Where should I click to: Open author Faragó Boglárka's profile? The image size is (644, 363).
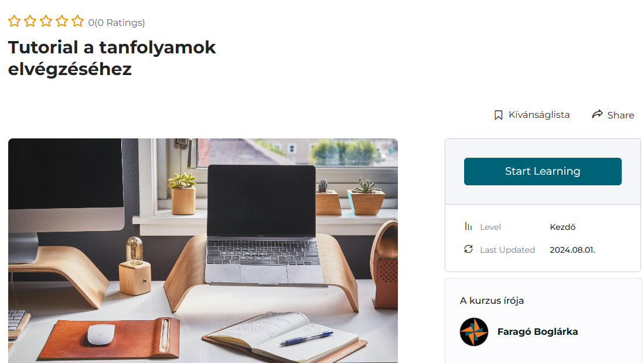[x=537, y=332]
